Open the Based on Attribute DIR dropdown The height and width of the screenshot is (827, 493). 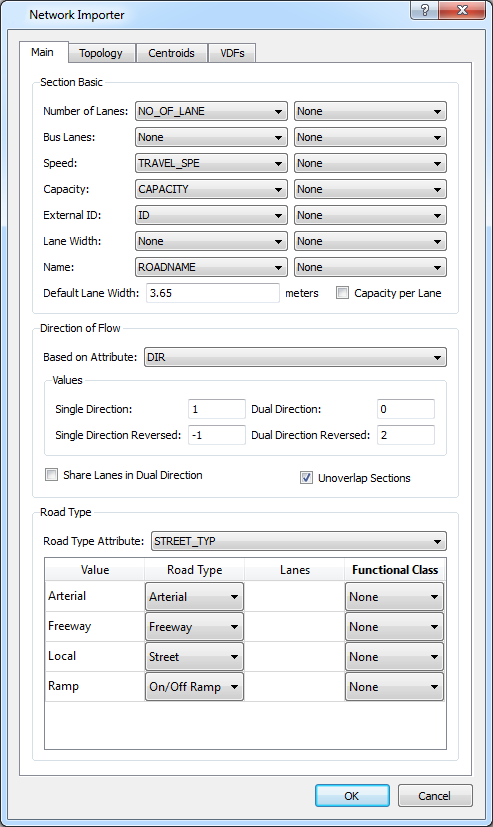(x=295, y=357)
